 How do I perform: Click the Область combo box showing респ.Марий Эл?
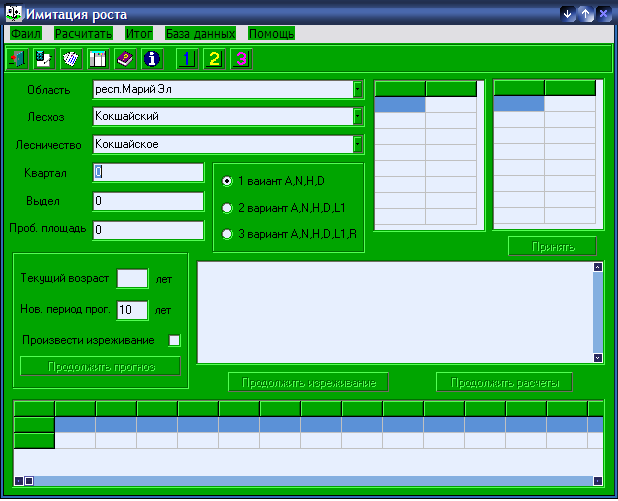pyautogui.click(x=228, y=89)
